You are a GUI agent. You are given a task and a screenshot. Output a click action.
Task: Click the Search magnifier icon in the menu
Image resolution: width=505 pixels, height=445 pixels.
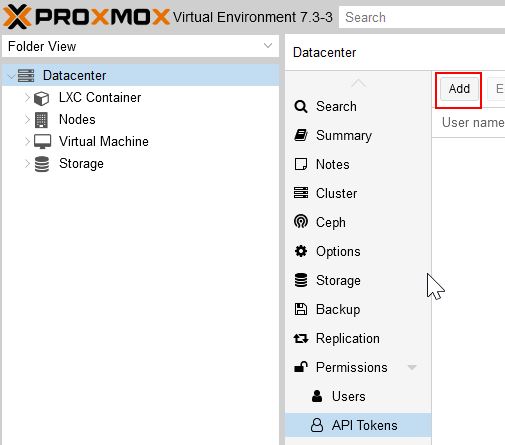(x=301, y=107)
